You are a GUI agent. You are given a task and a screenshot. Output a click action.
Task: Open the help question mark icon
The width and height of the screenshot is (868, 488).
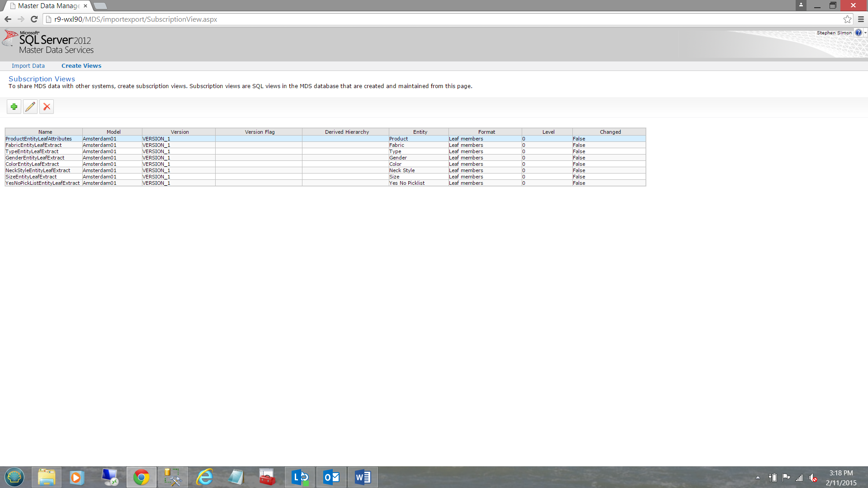coord(858,33)
